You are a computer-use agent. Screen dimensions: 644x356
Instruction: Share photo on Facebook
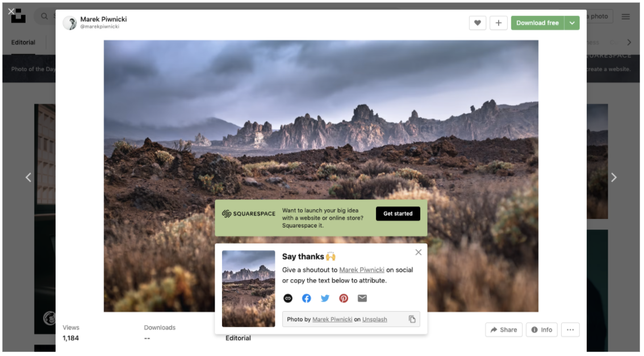pos(307,299)
